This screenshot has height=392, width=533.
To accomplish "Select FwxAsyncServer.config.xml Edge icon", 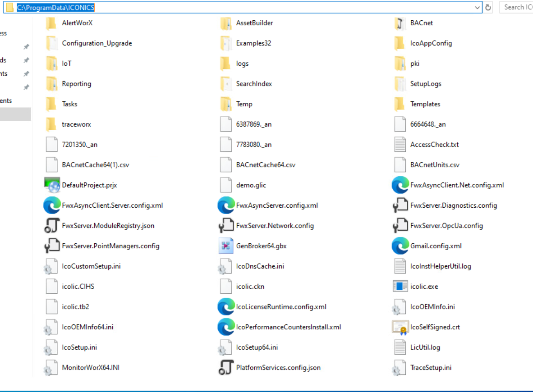I will click(x=226, y=205).
